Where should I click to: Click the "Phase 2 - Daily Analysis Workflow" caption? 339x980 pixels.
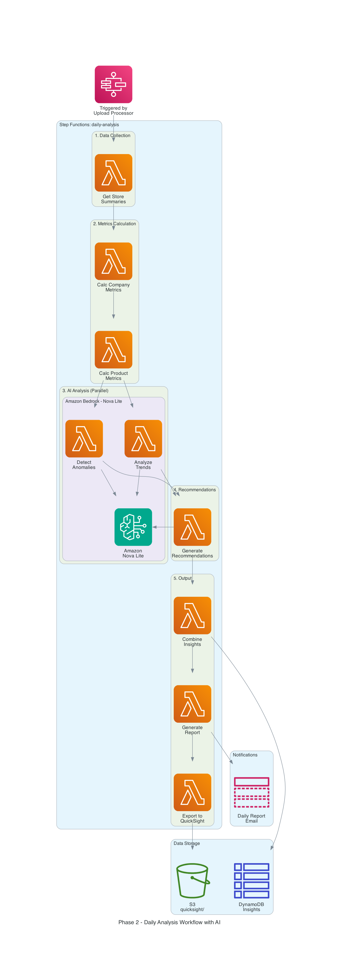point(169,922)
